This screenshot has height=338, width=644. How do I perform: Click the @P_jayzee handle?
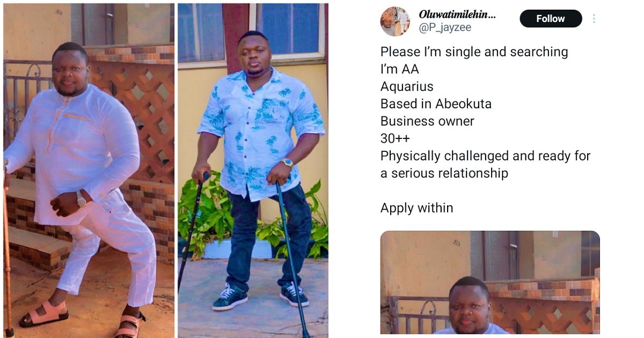click(x=444, y=28)
